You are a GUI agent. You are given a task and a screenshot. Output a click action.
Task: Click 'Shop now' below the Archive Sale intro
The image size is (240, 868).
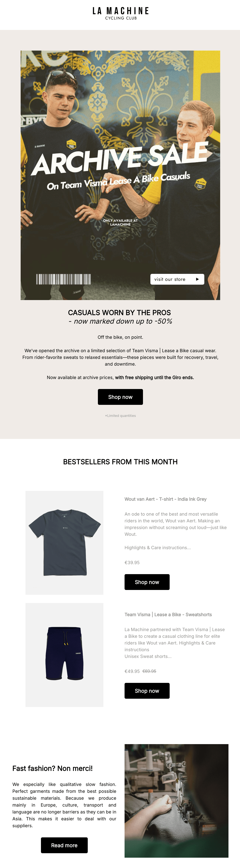click(120, 397)
